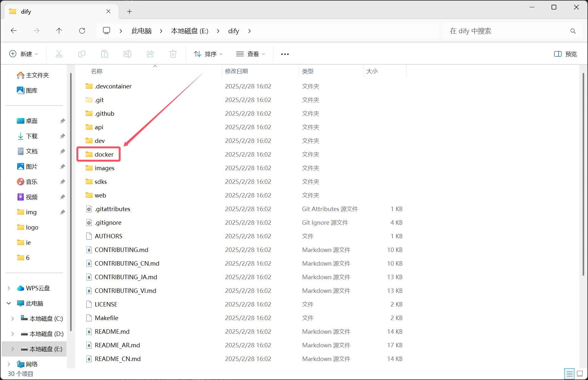Open Music (音乐) in sidebar
This screenshot has width=588, height=380.
tap(28, 182)
